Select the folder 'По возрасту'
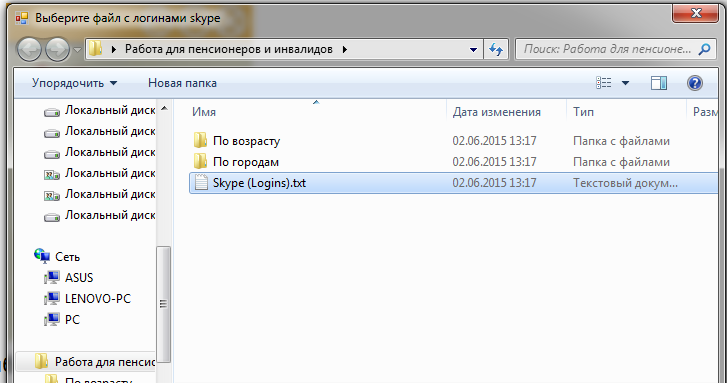727x383 pixels. (246, 141)
